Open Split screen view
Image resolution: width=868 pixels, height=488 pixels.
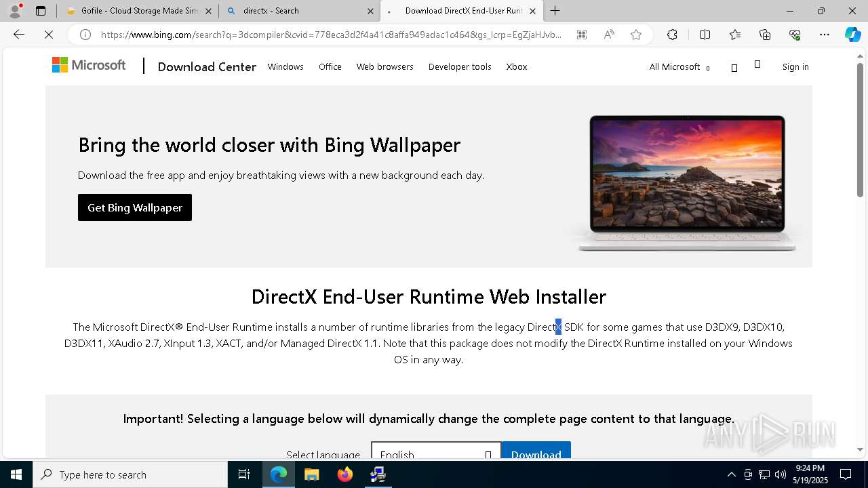coord(705,35)
